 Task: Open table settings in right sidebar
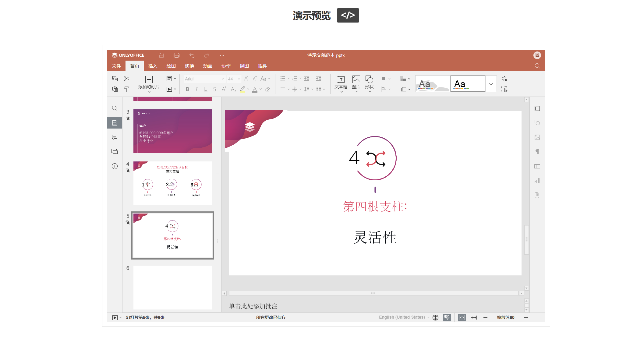pyautogui.click(x=537, y=166)
